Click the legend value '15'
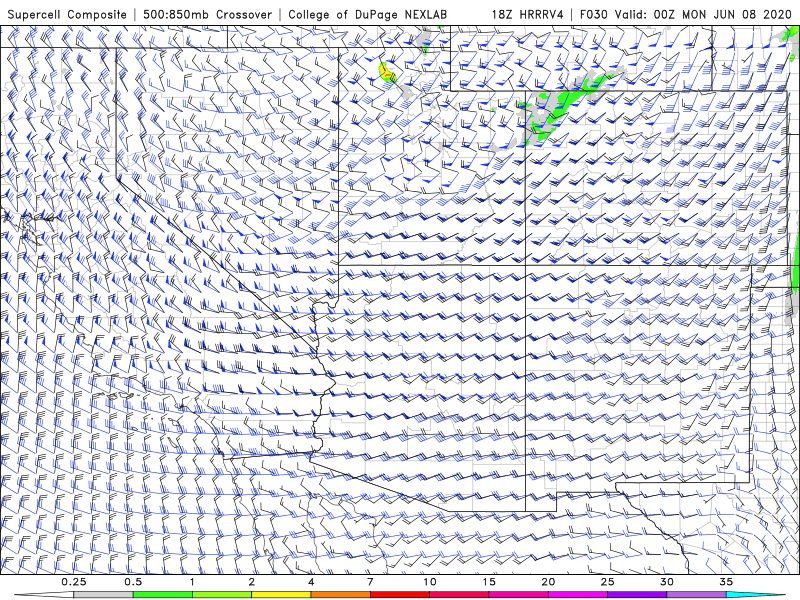The width and height of the screenshot is (800, 600). [x=489, y=582]
